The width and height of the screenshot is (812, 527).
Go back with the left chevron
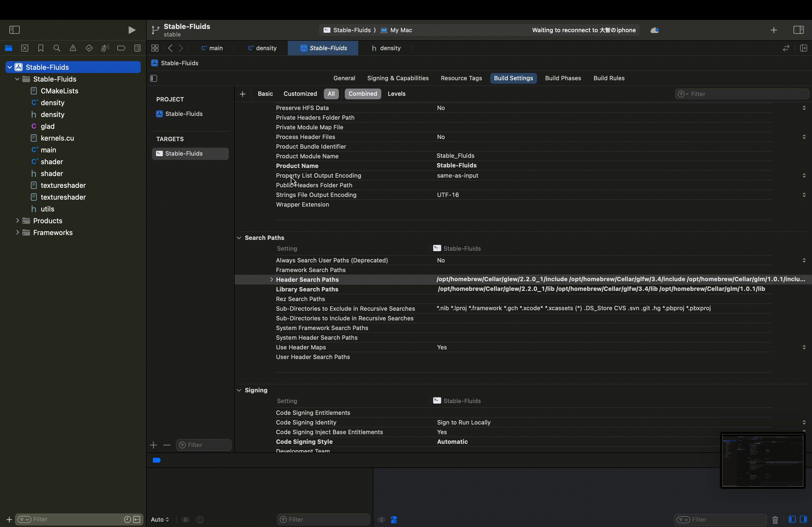coord(170,48)
